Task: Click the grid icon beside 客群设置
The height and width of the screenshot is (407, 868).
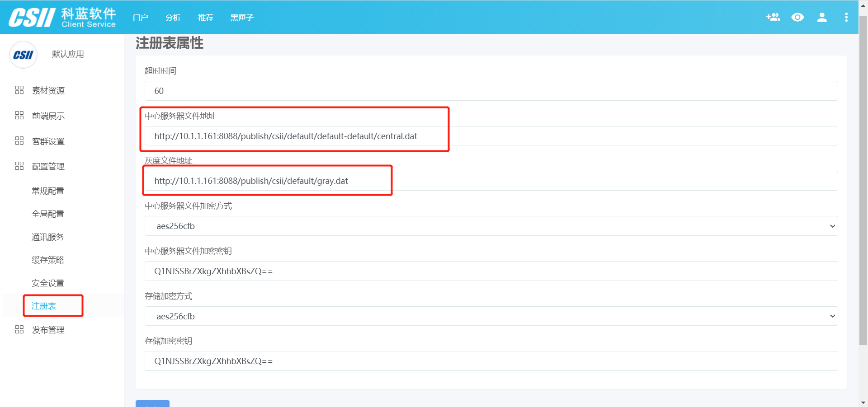Action: click(19, 140)
